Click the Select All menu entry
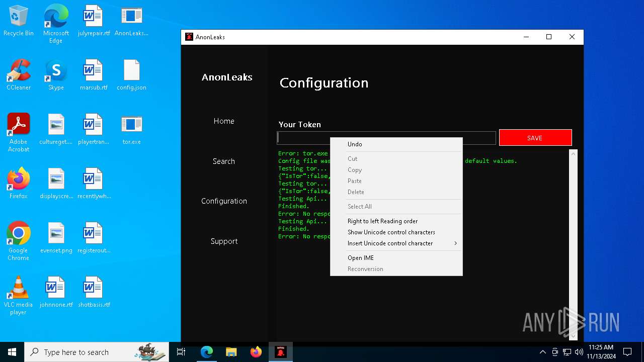 point(396,207)
